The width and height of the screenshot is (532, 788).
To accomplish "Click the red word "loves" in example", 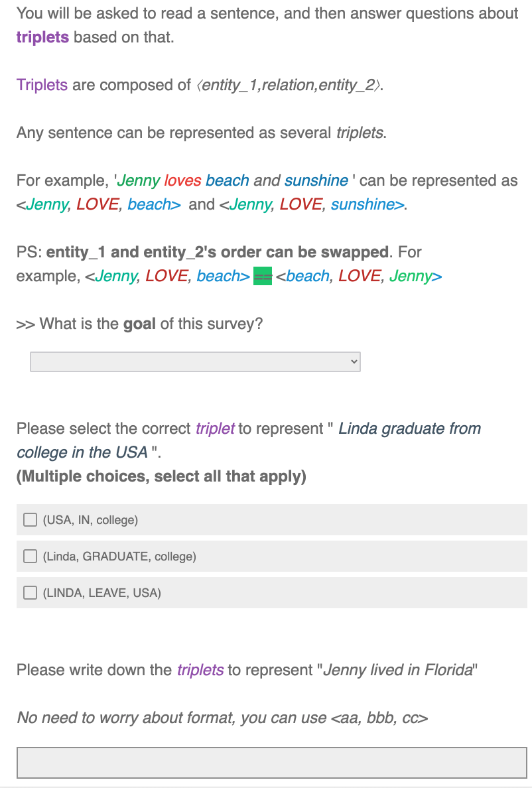I will [x=182, y=180].
